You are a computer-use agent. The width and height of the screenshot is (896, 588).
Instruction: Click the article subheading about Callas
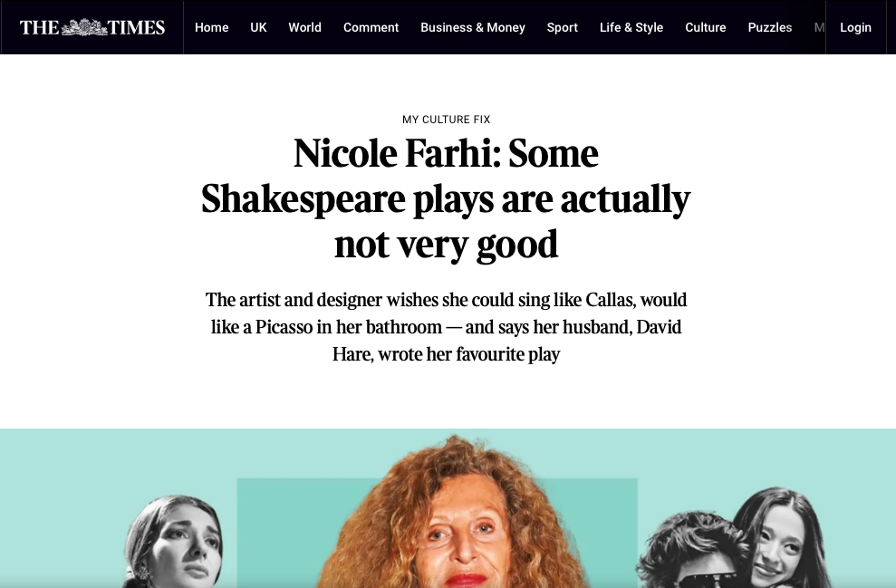(x=447, y=327)
